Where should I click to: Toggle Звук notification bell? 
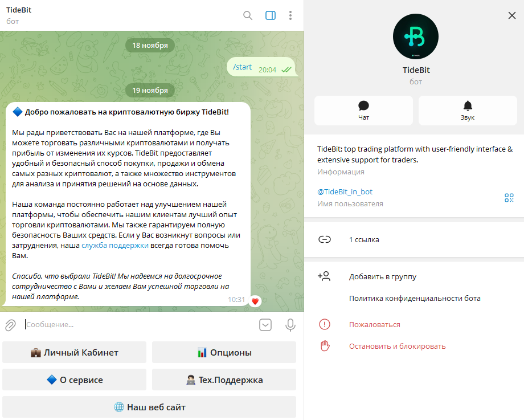(x=468, y=111)
